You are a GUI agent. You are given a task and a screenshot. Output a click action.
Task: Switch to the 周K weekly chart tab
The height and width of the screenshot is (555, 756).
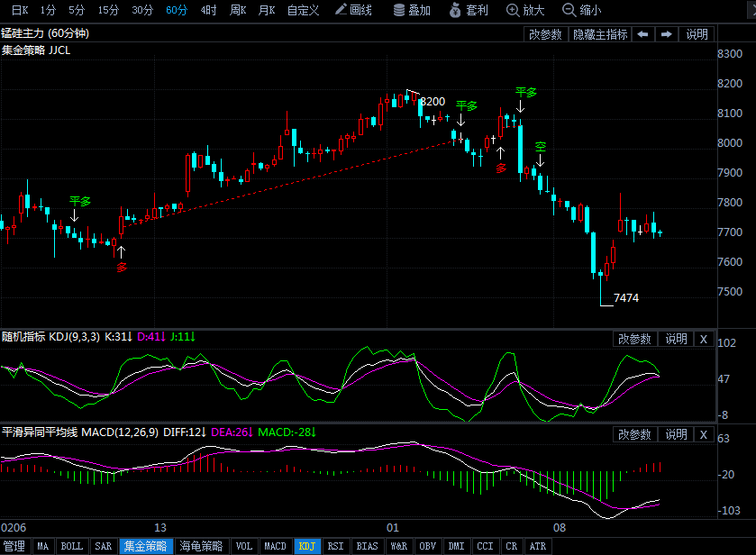click(x=240, y=12)
